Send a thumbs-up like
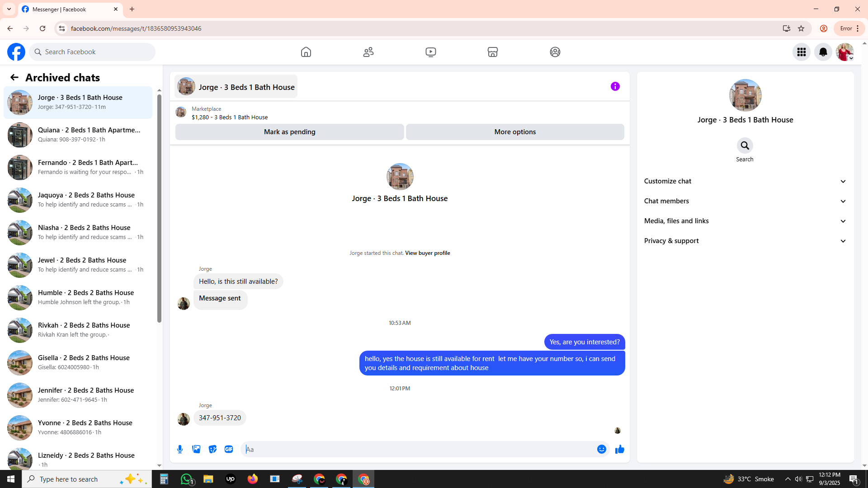 pos(620,449)
